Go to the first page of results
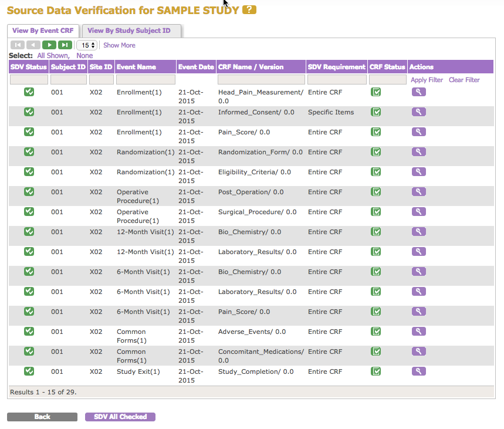 17,45
